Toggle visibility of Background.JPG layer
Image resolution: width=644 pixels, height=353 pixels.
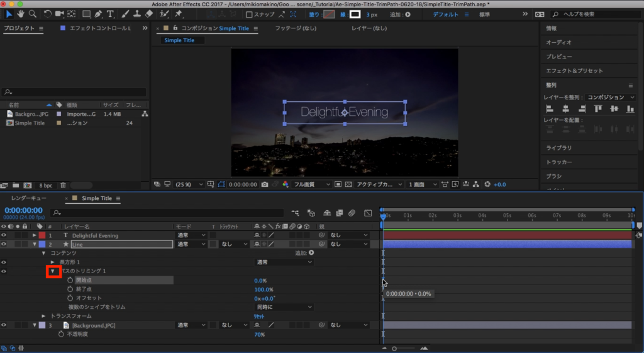pyautogui.click(x=4, y=325)
